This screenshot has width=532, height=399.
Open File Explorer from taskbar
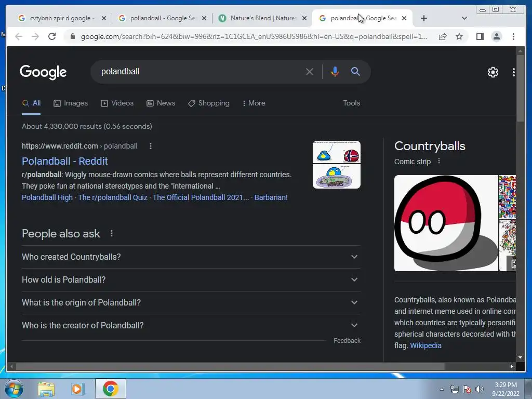point(46,389)
